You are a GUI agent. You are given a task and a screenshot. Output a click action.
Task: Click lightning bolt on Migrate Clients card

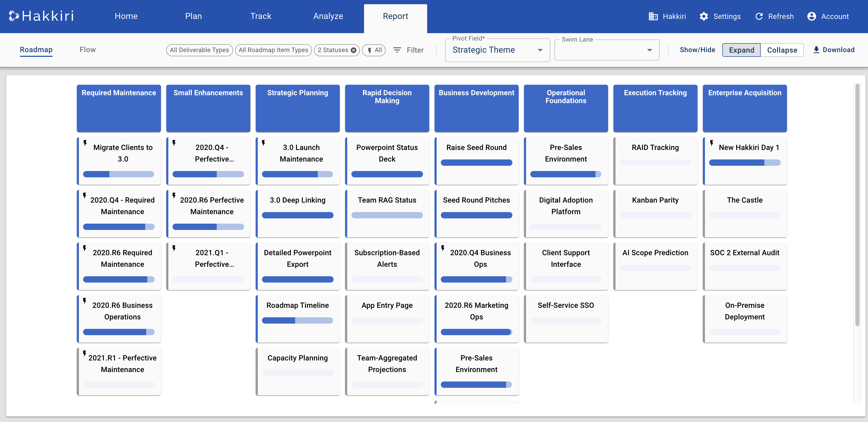[85, 143]
